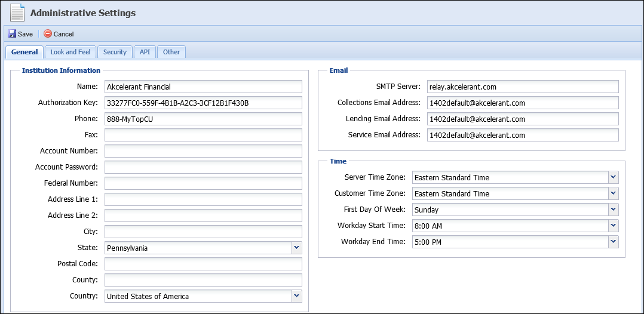Click the Email group heading
Image resolution: width=644 pixels, height=314 pixels.
(339, 70)
